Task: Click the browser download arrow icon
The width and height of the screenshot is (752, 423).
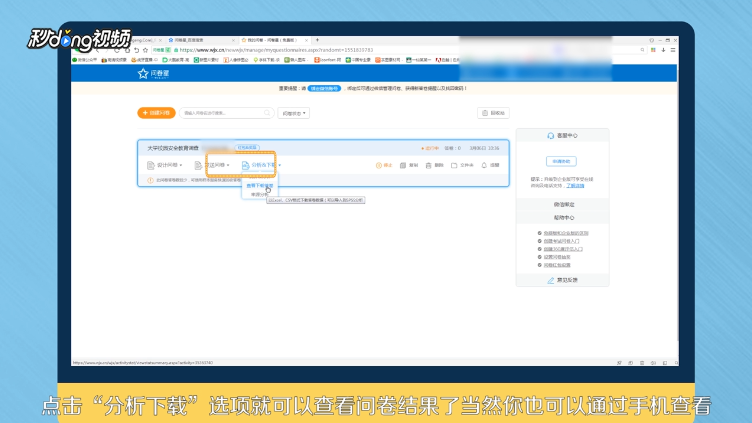Action: click(663, 50)
